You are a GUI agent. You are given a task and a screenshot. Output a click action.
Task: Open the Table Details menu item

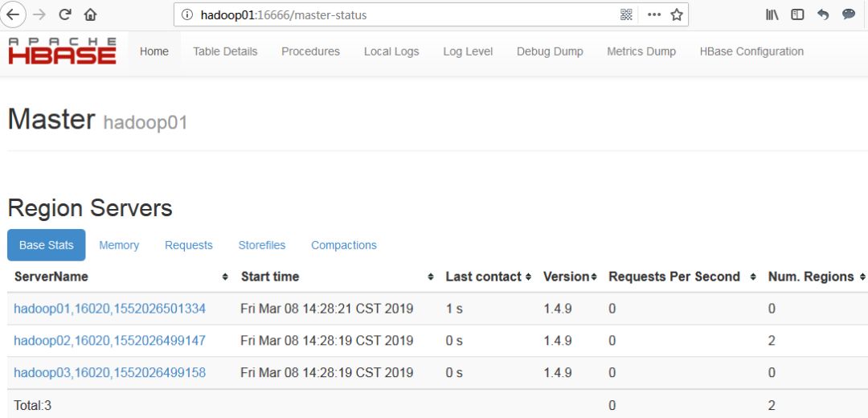coord(225,51)
